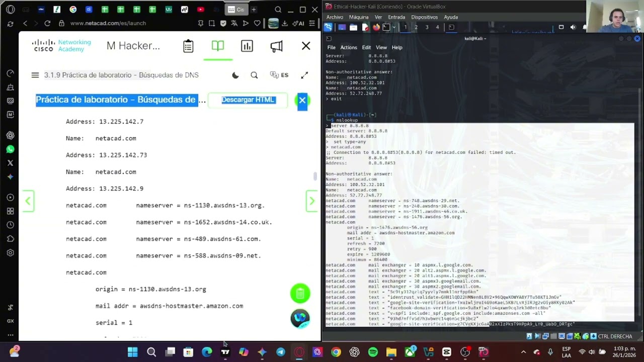Open terminal Actions menu
The height and width of the screenshot is (362, 644).
pyautogui.click(x=349, y=47)
